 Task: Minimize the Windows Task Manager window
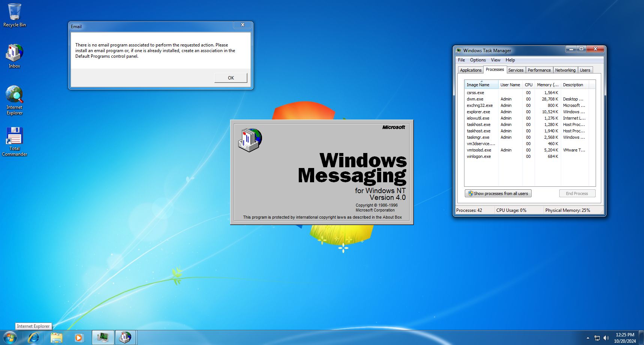point(571,49)
